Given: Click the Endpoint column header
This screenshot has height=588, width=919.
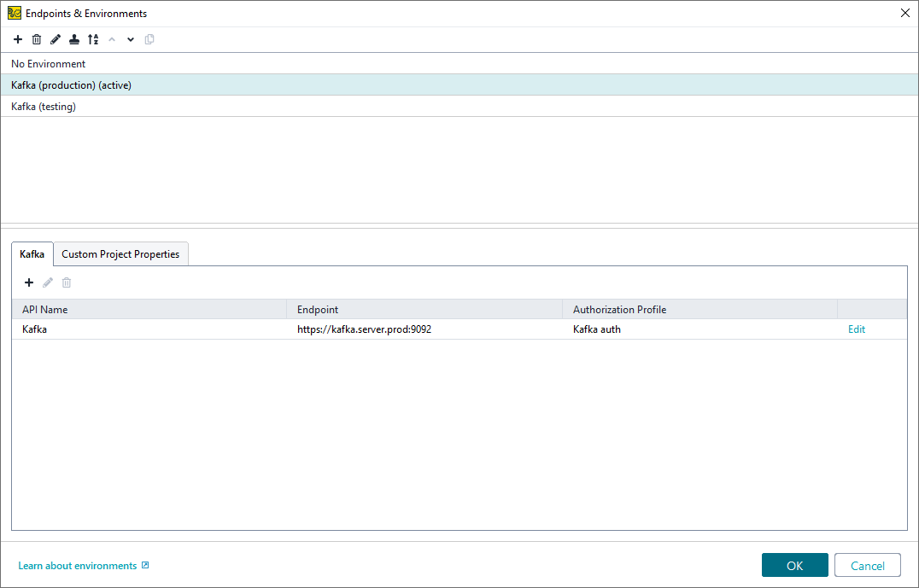Looking at the screenshot, I should (x=425, y=309).
